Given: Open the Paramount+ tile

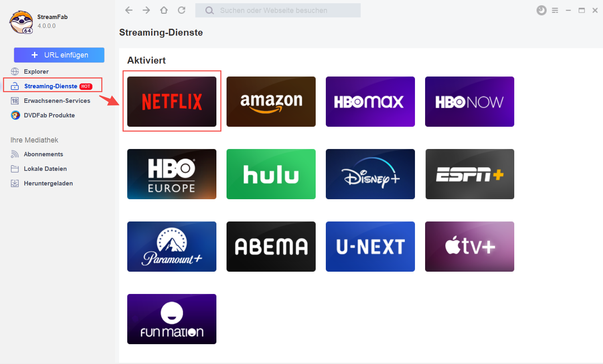Looking at the screenshot, I should click(172, 247).
